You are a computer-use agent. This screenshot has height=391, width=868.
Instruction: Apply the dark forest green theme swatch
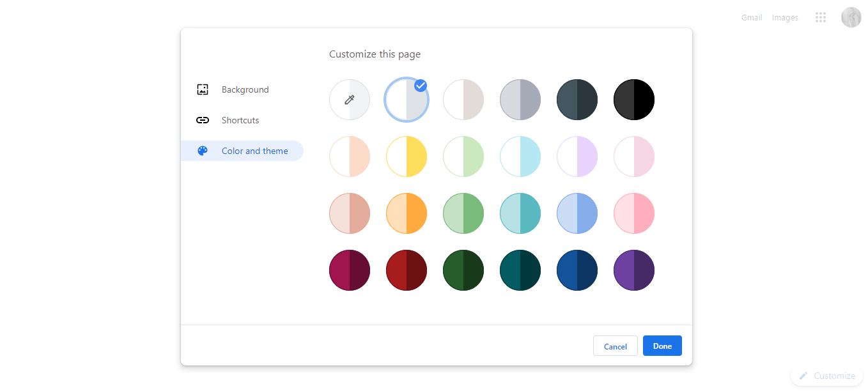[463, 270]
